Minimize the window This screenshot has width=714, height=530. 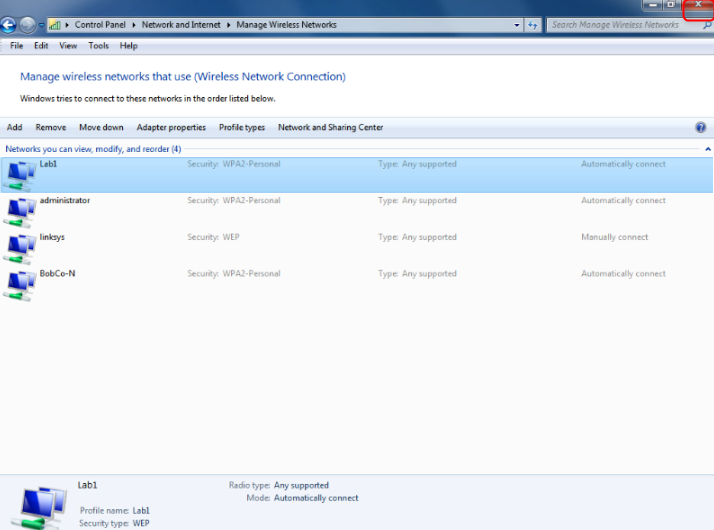click(x=652, y=5)
